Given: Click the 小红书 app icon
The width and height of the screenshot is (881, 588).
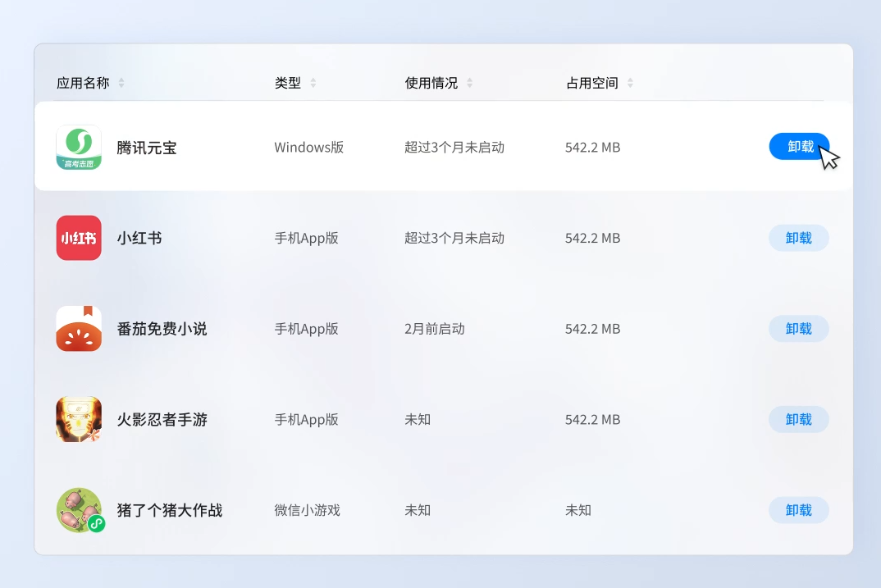Looking at the screenshot, I should tap(79, 238).
